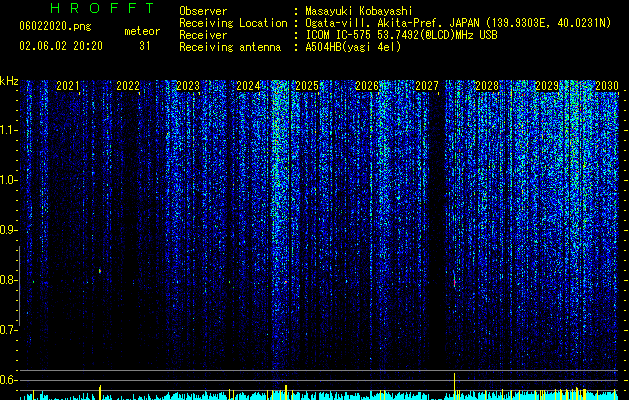Click the red meteor echo after 2027

click(x=455, y=282)
